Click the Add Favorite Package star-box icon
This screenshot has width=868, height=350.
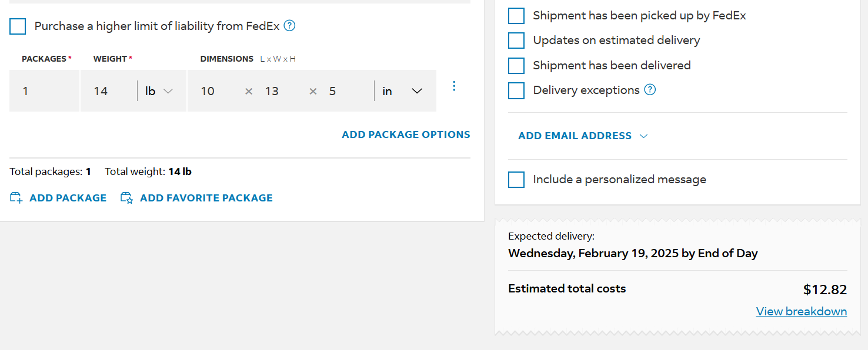click(126, 198)
